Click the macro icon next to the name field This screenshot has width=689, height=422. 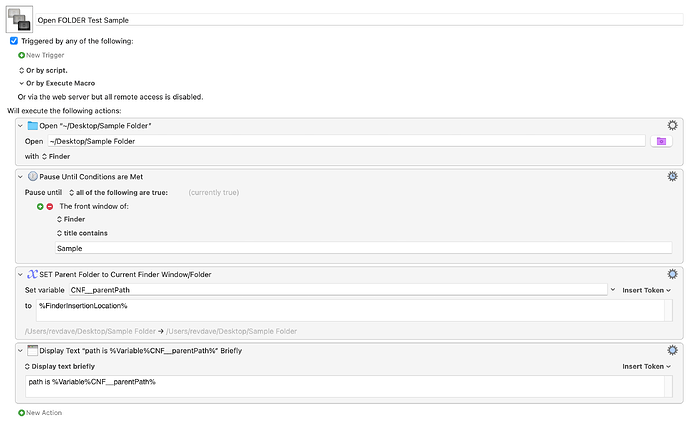point(19,19)
